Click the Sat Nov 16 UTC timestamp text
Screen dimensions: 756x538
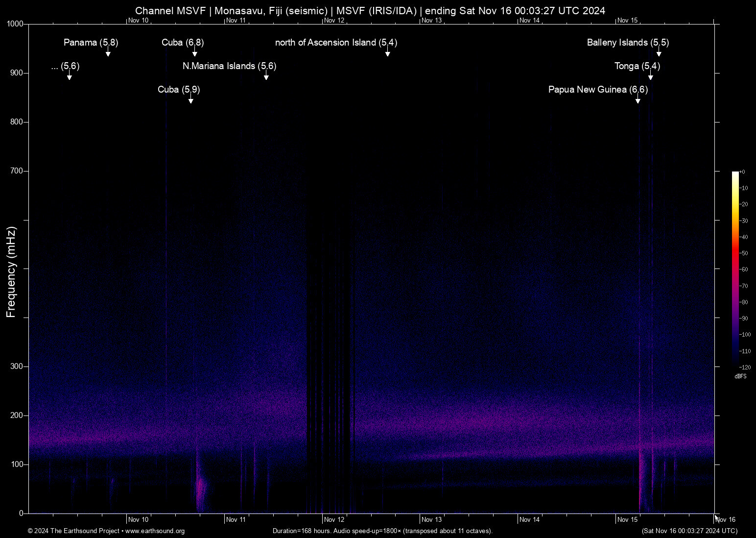point(690,531)
